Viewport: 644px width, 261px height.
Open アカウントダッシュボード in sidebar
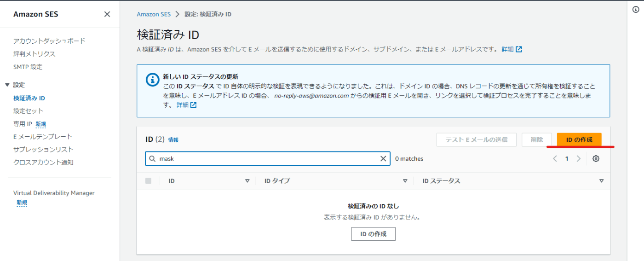[x=49, y=41]
